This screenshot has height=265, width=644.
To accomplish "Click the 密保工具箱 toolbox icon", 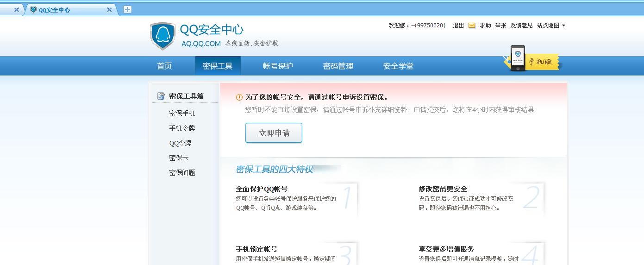I will pos(161,96).
